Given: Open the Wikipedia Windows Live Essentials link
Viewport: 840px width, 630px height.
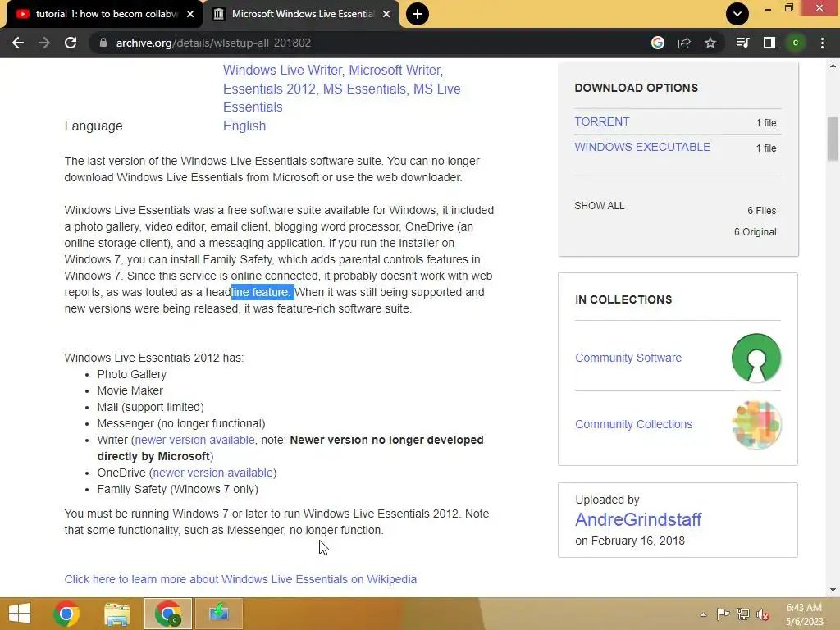Looking at the screenshot, I should 240,579.
